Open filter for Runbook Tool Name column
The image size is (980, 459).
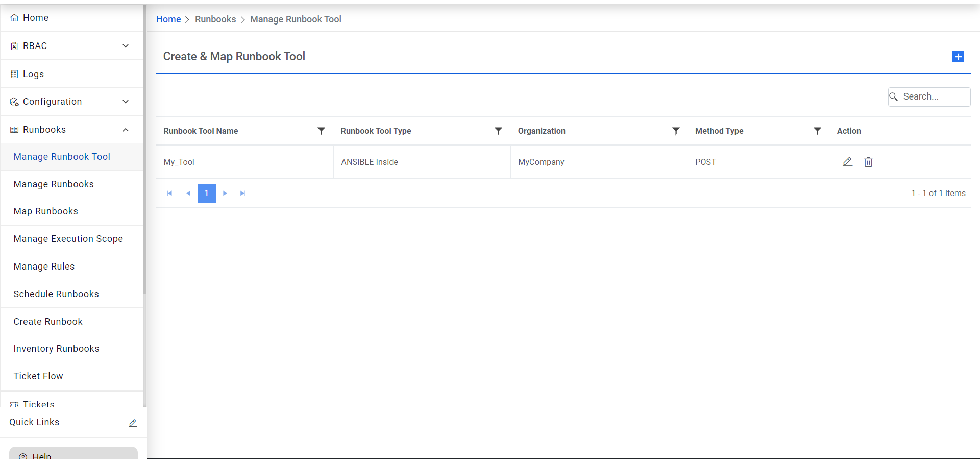coord(321,131)
